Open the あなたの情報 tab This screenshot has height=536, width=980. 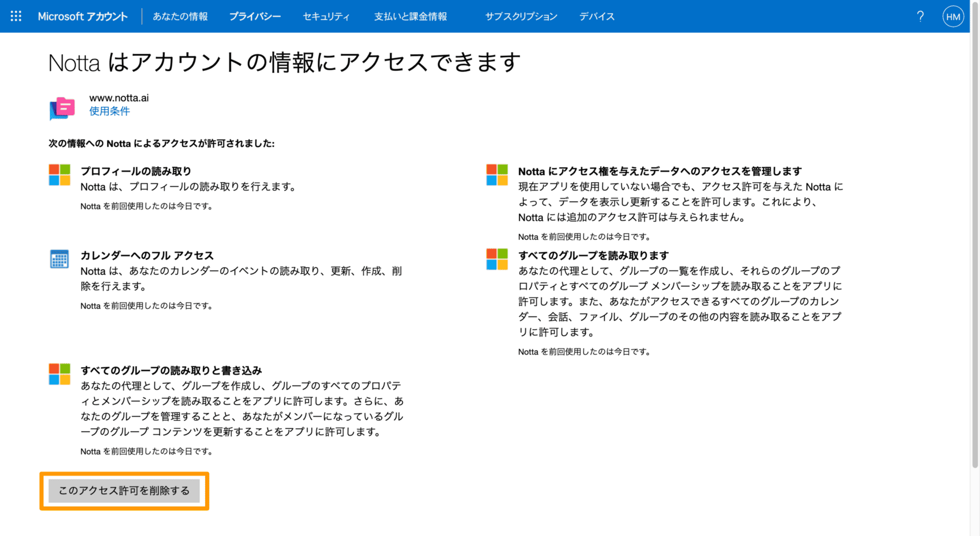180,16
